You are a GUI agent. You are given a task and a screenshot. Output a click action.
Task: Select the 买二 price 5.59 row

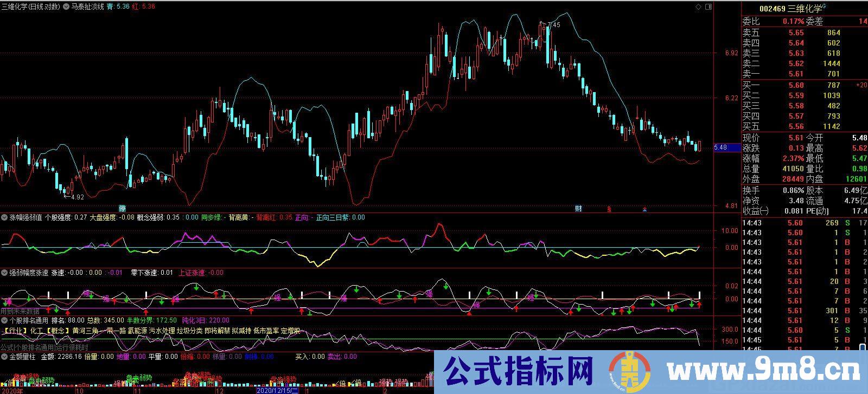(805, 95)
